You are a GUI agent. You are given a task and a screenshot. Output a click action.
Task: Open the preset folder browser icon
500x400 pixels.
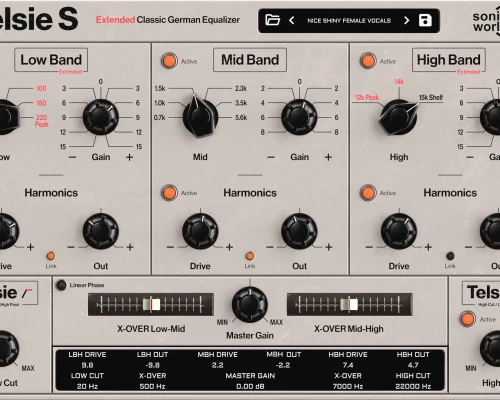pyautogui.click(x=272, y=20)
